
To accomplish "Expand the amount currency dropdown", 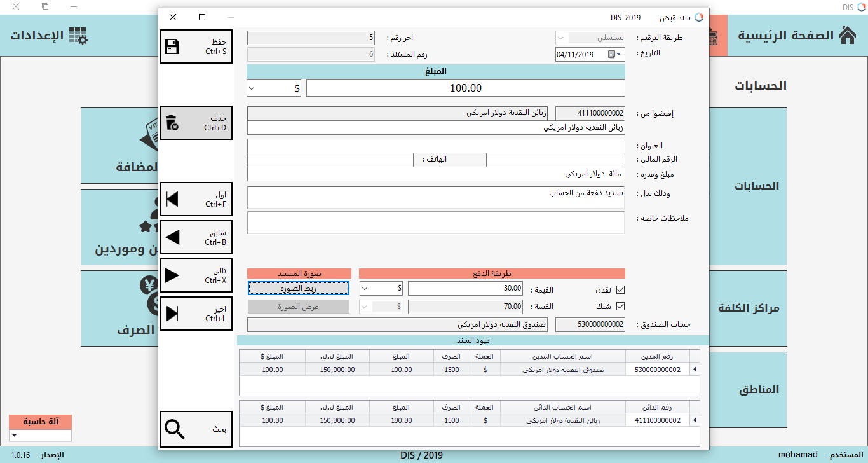I will pos(251,88).
